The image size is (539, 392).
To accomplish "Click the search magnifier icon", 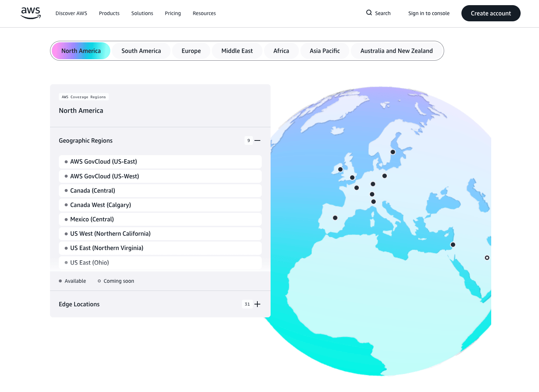I will coord(369,13).
